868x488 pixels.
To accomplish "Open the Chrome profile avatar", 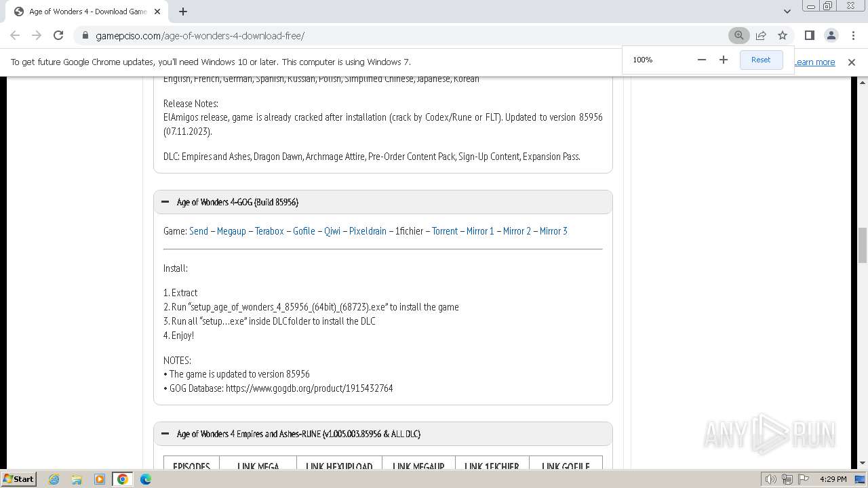I will click(x=831, y=35).
